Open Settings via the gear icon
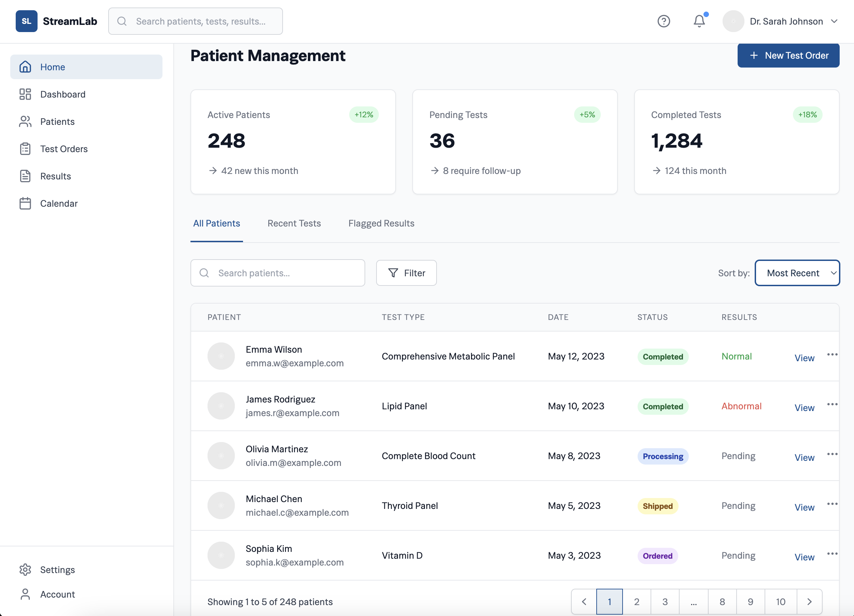This screenshot has width=854, height=616. 25,569
